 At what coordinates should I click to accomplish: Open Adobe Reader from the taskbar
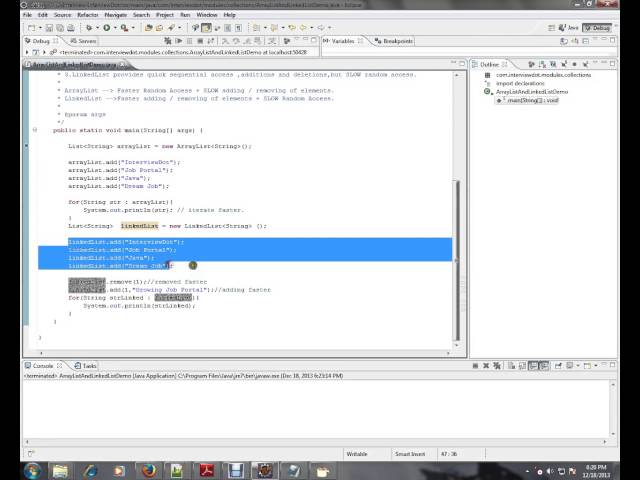coord(207,471)
